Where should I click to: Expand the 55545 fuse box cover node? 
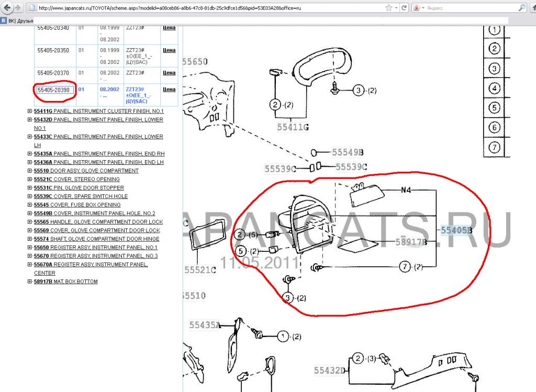tap(30, 205)
